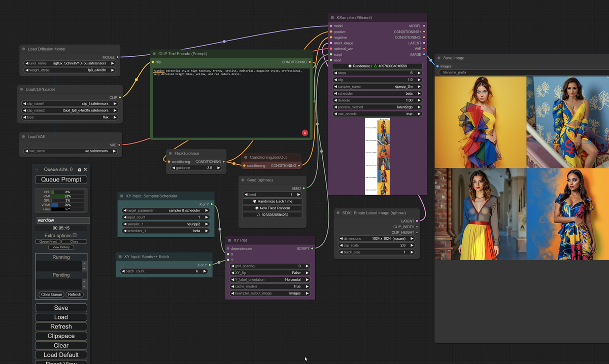This screenshot has width=609, height=364.
Task: Click MODEL output port of Load Diffusion Model
Action: (118, 57)
